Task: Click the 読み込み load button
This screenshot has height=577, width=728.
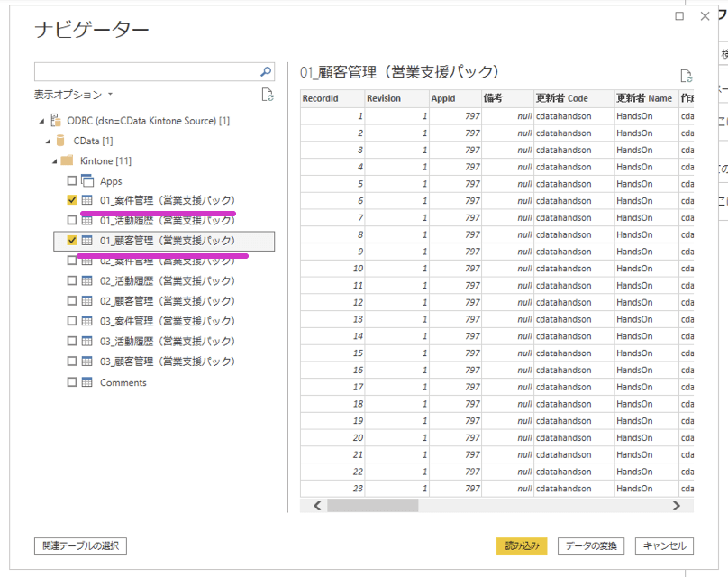Action: 522,545
